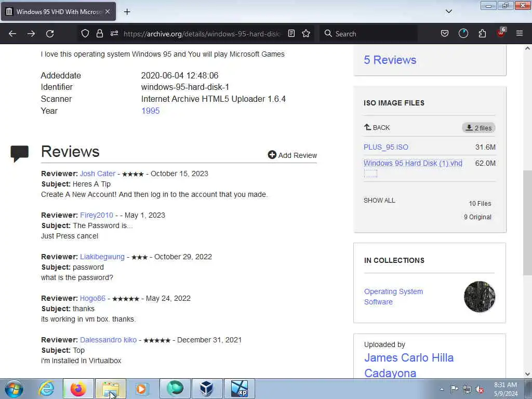Image resolution: width=532 pixels, height=399 pixels.
Task: Open the 5 Reviews link
Action: [390, 60]
